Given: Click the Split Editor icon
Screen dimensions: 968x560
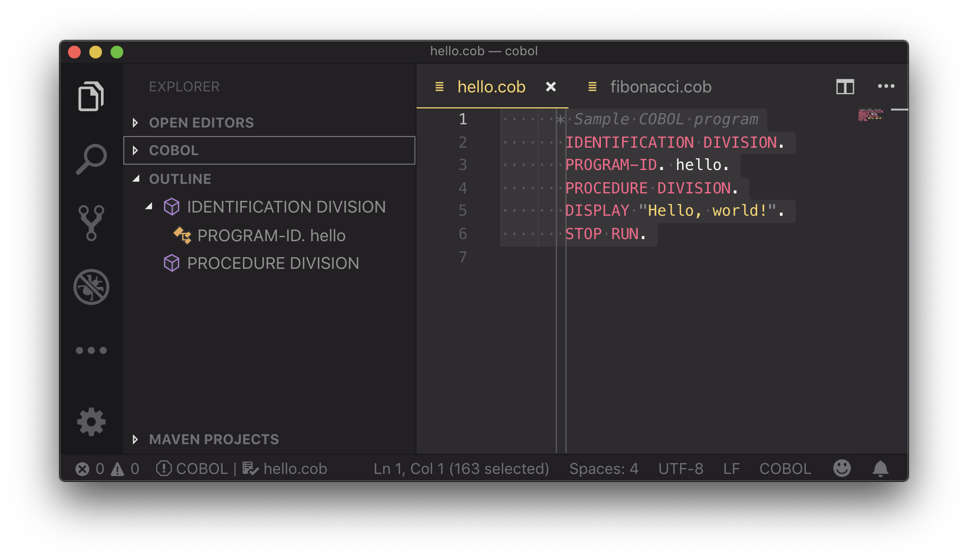Looking at the screenshot, I should coord(845,87).
